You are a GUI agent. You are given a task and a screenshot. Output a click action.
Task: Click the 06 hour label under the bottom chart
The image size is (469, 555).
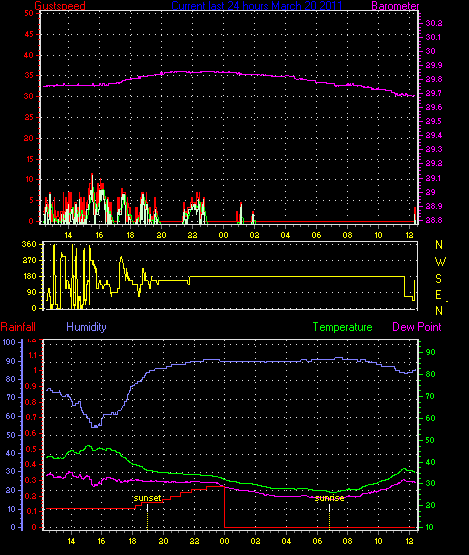tap(318, 541)
